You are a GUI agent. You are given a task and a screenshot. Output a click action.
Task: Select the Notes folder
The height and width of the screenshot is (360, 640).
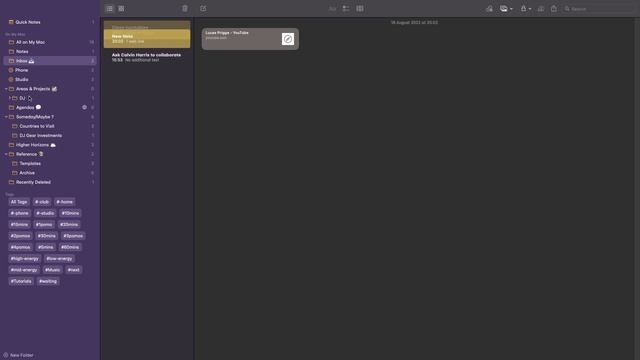50,51
